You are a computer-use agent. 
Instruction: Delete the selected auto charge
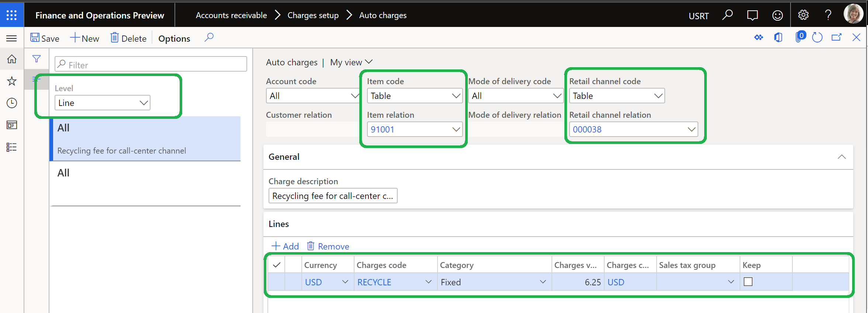pos(128,38)
